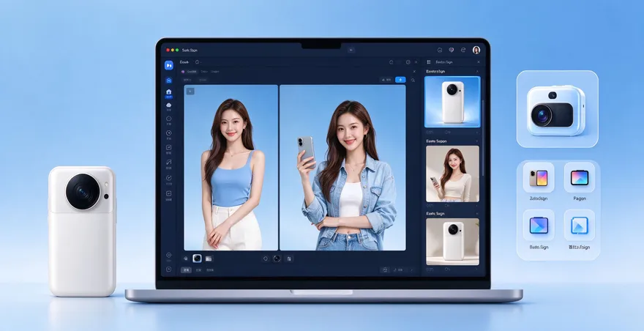Close the tab row using its X
This screenshot has height=331, width=644.
(x=414, y=72)
